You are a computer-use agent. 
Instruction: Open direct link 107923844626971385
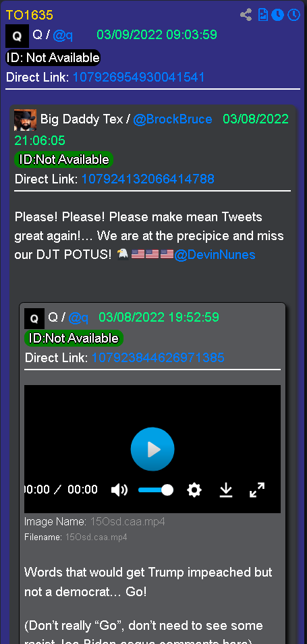click(x=158, y=357)
